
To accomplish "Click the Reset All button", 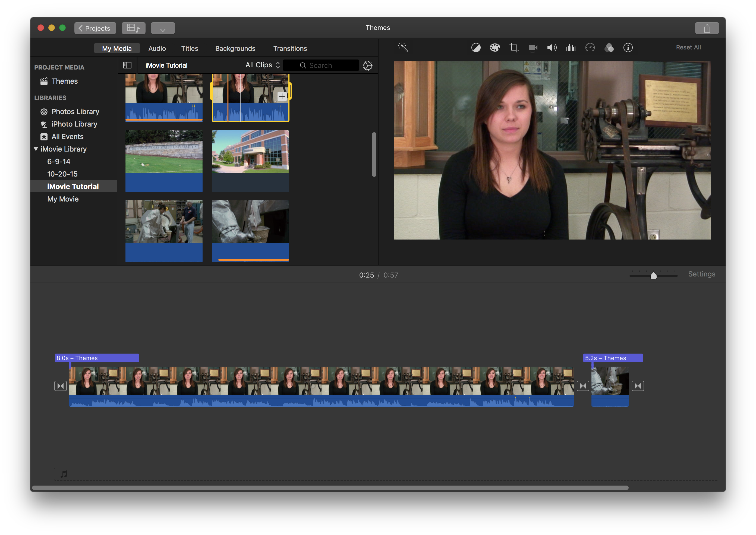I will point(690,47).
